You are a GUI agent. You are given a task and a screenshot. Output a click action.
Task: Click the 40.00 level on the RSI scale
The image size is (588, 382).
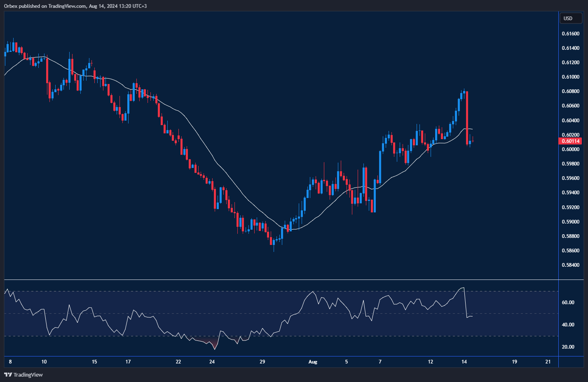point(568,325)
